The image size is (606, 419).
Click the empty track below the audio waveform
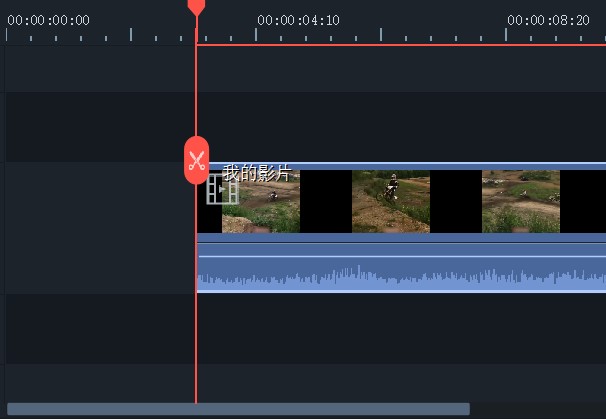coord(400,328)
